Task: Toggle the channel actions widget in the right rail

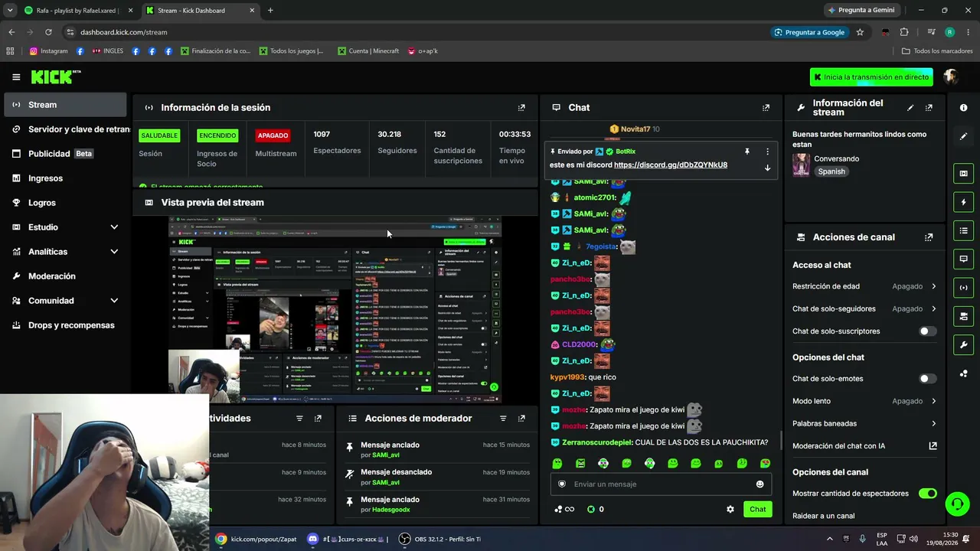Action: click(963, 316)
